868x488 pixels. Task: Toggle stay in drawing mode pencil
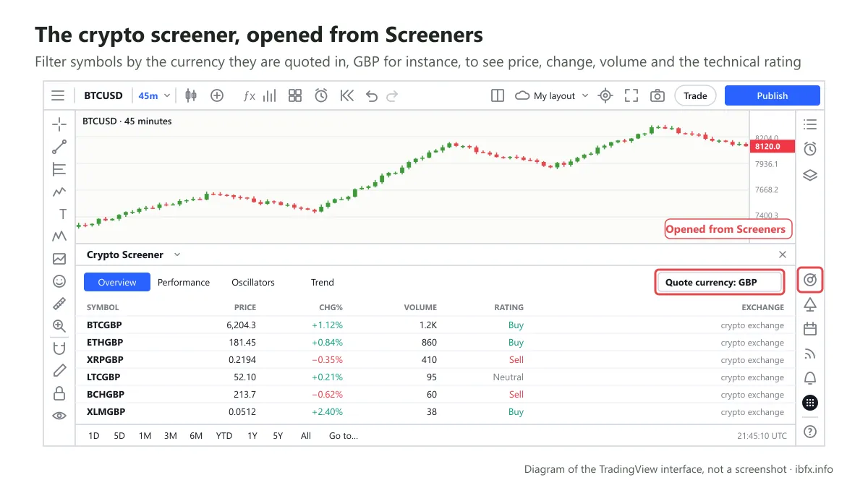pos(59,371)
